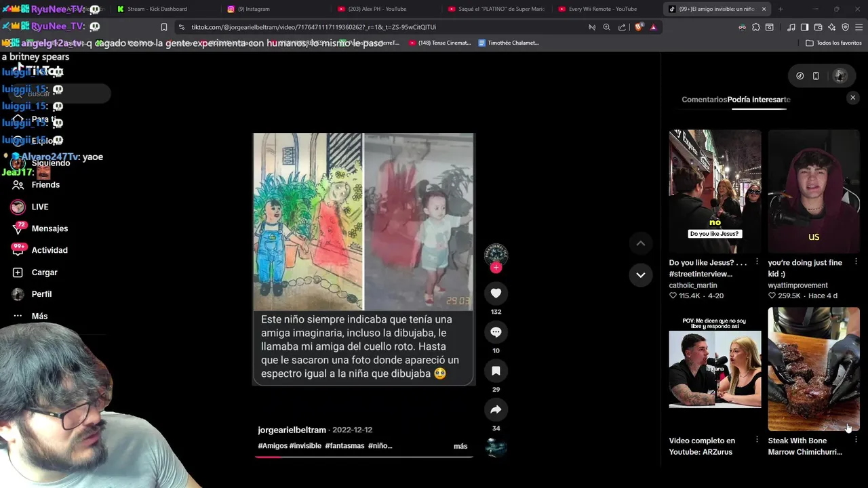Visit wyattimprovement's profile link

[797, 285]
